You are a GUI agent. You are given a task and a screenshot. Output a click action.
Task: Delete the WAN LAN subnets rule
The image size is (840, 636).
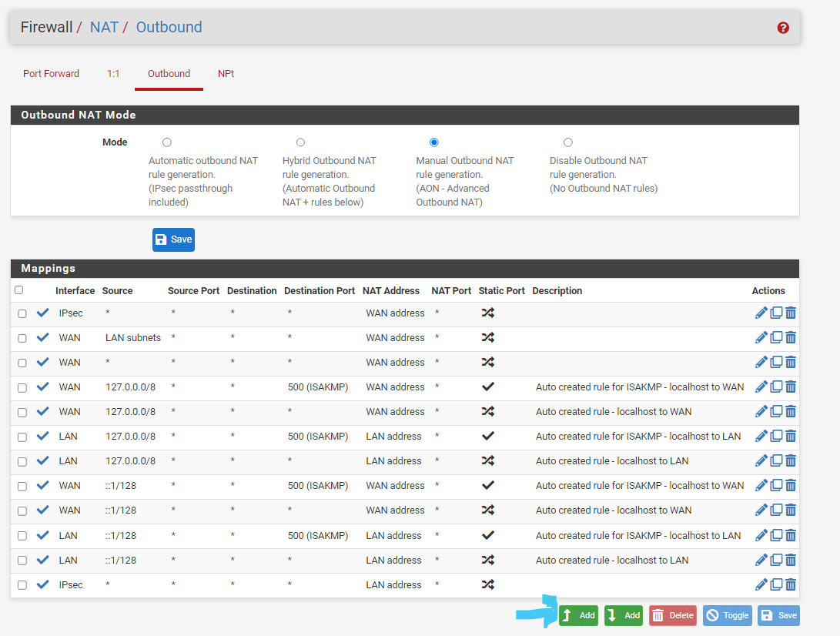tap(791, 337)
